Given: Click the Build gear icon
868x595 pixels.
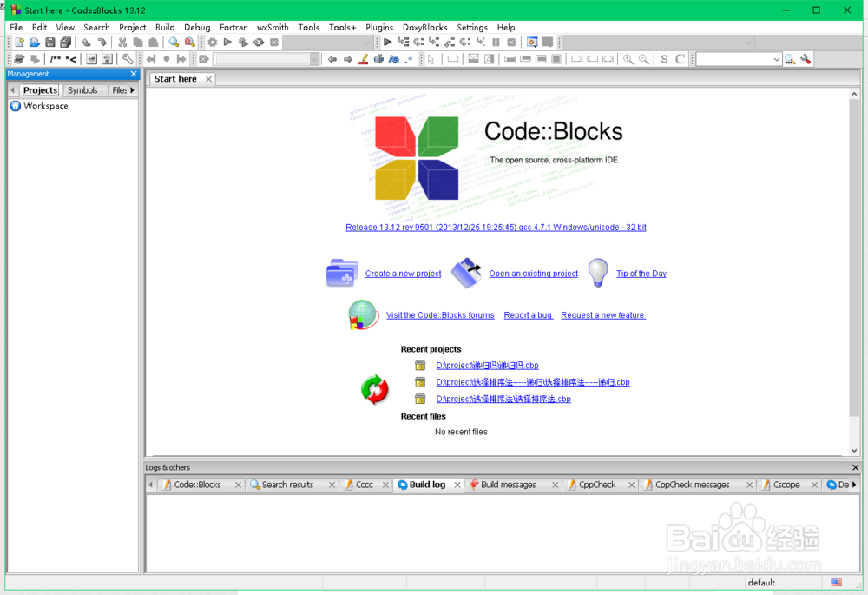Looking at the screenshot, I should click(x=212, y=42).
